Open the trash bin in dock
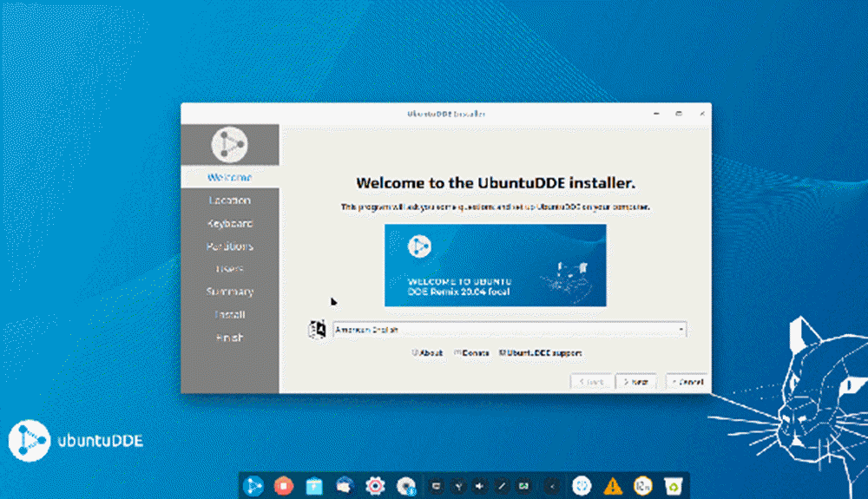The width and height of the screenshot is (868, 499). [x=674, y=486]
